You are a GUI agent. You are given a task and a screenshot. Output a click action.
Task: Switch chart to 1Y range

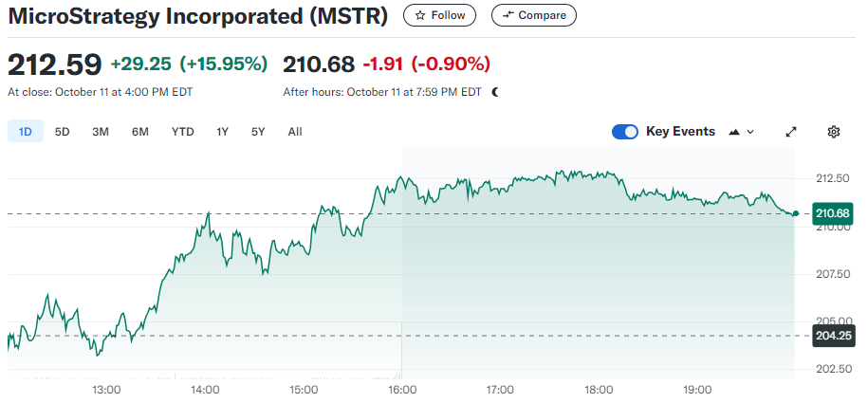pyautogui.click(x=222, y=132)
